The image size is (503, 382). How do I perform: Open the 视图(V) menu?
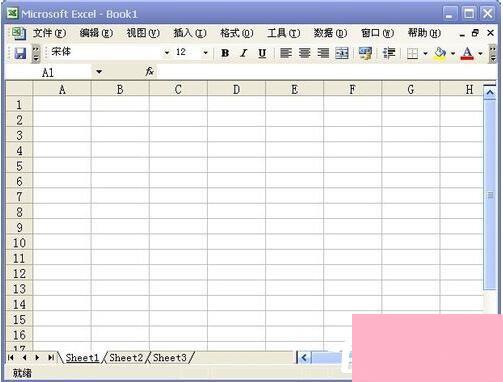coord(143,33)
